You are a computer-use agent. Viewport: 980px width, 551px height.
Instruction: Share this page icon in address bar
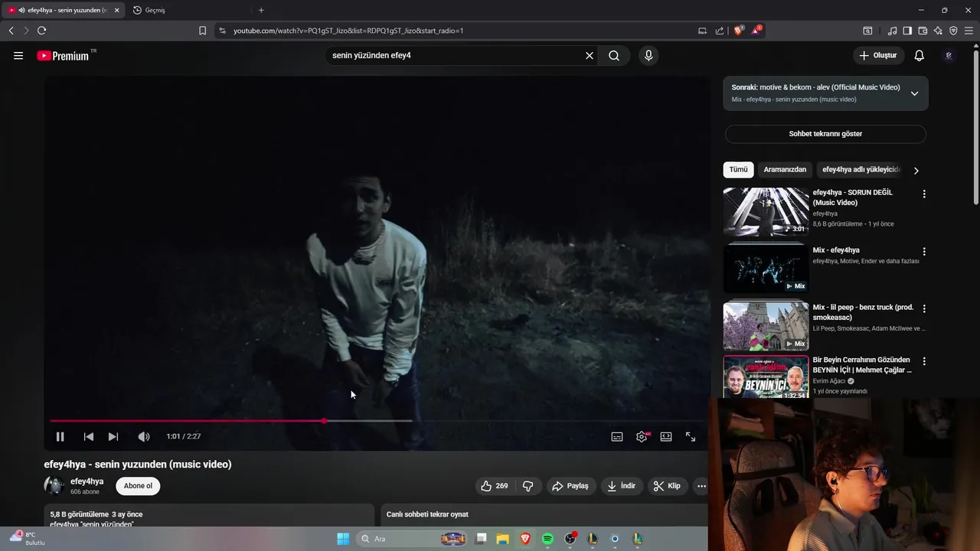[x=720, y=31]
